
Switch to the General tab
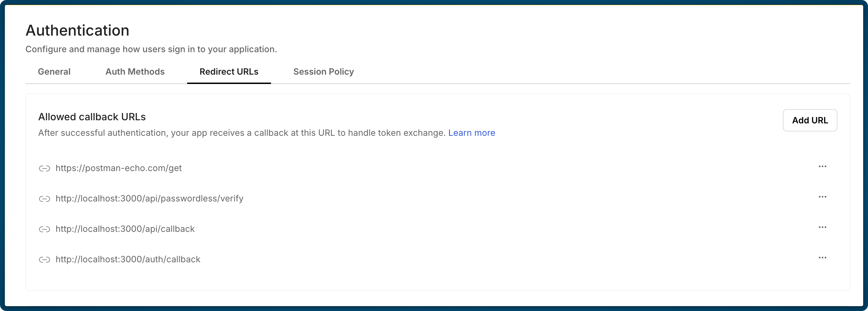pos(54,72)
